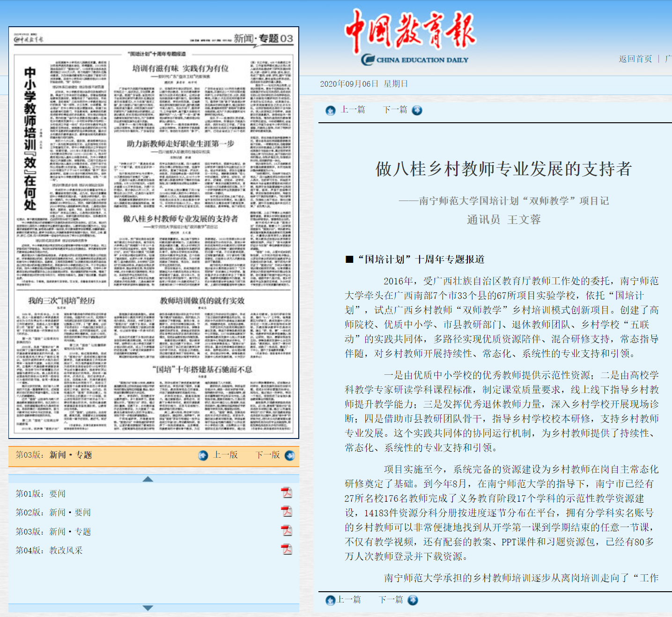Select 第03版：新闻·专题 in page list
The height and width of the screenshot is (617, 672).
click(x=53, y=532)
